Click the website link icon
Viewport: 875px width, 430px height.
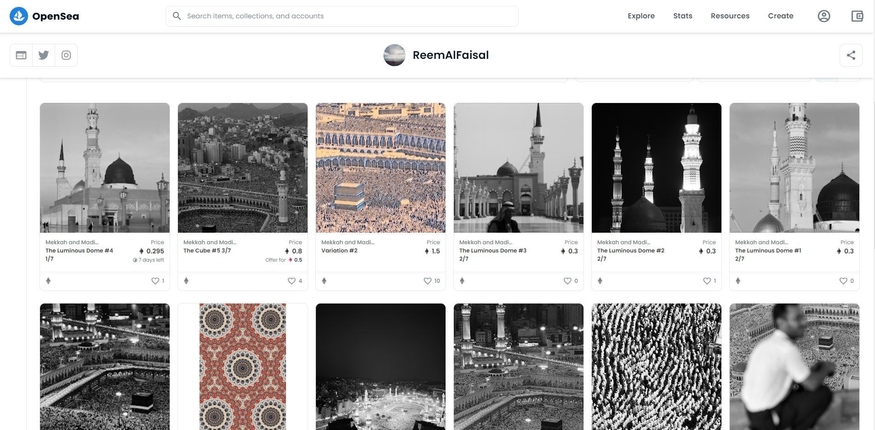pos(21,55)
